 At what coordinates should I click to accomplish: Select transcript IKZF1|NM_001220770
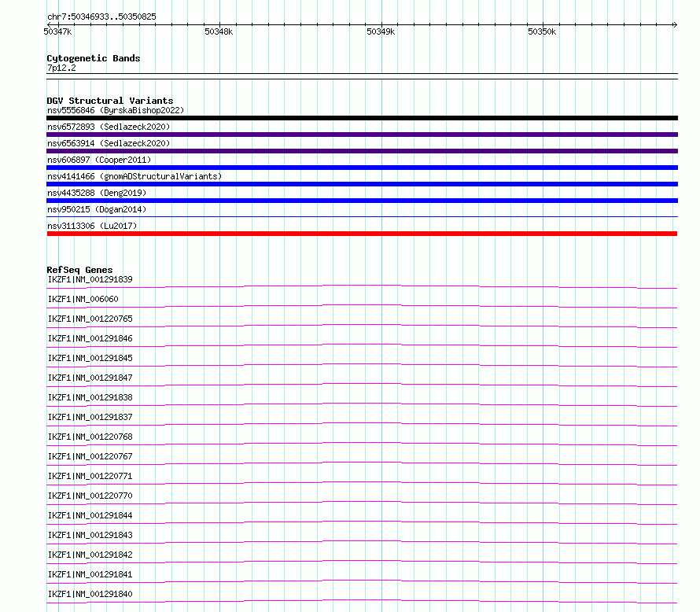pyautogui.click(x=90, y=496)
